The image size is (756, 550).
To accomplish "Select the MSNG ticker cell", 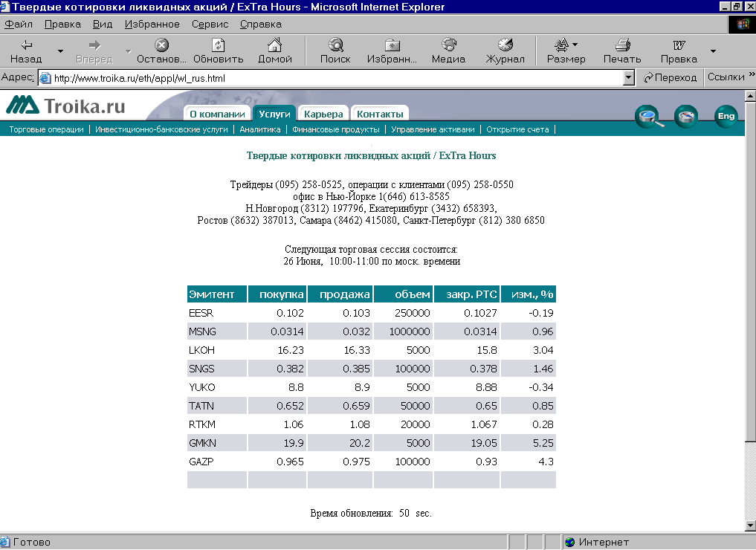I will pos(217,331).
